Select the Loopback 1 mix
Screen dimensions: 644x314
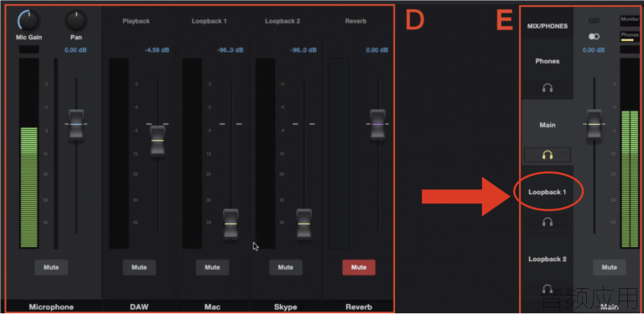547,192
